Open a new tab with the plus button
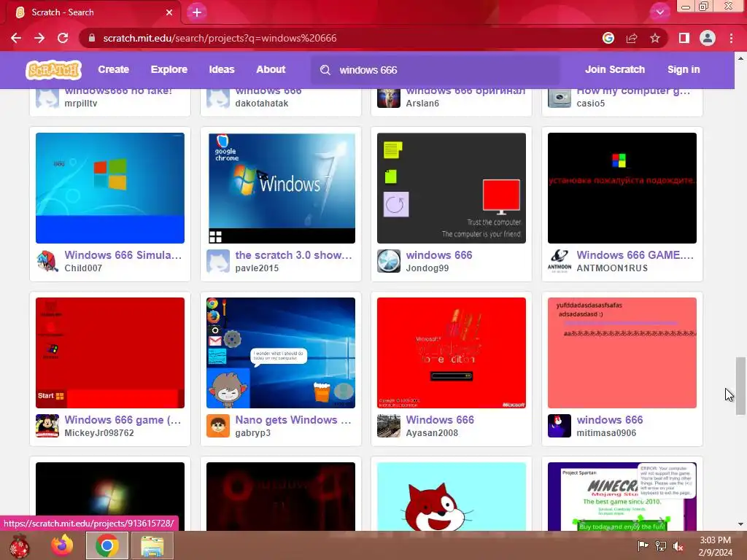Viewport: 747px width, 560px height. (197, 12)
